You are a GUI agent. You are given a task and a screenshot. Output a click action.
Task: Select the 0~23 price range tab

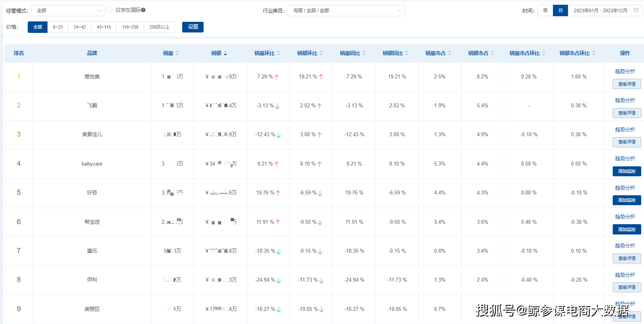(x=58, y=27)
